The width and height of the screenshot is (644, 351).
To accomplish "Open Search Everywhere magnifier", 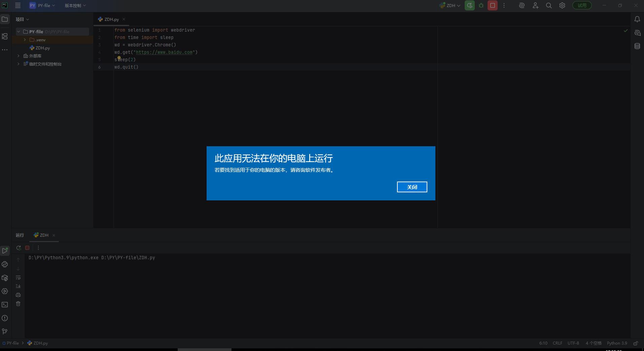I will tap(549, 5).
